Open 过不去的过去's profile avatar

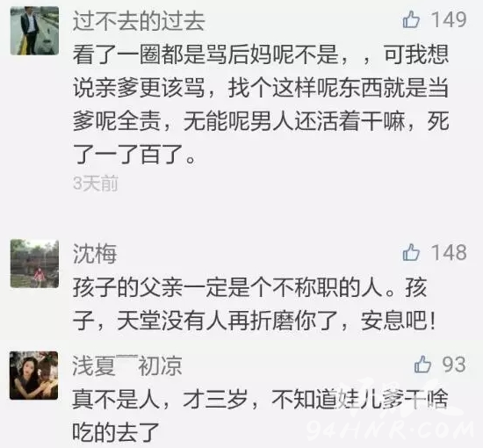(34, 31)
